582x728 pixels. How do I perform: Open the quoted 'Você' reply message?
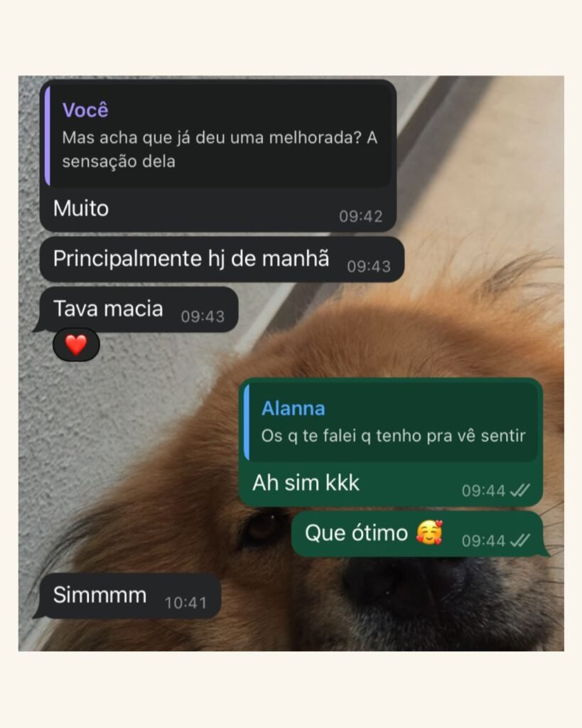tap(217, 136)
